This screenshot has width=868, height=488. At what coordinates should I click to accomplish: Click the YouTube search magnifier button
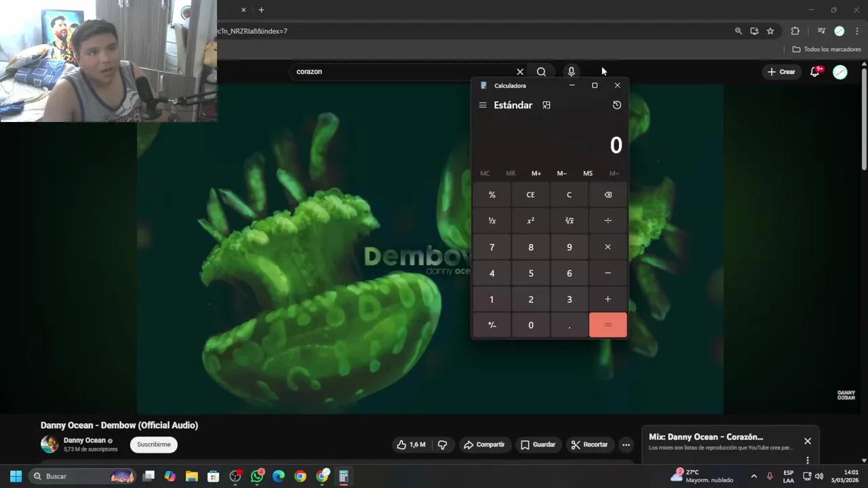(541, 72)
